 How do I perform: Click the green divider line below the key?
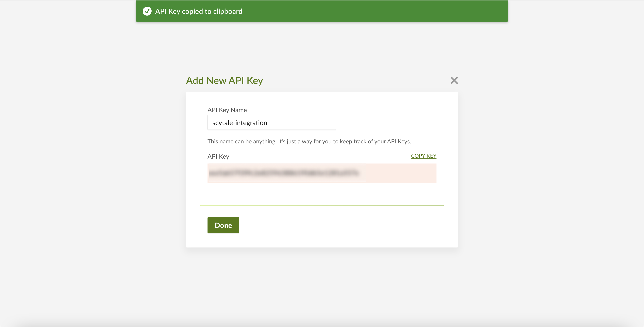coord(322,206)
